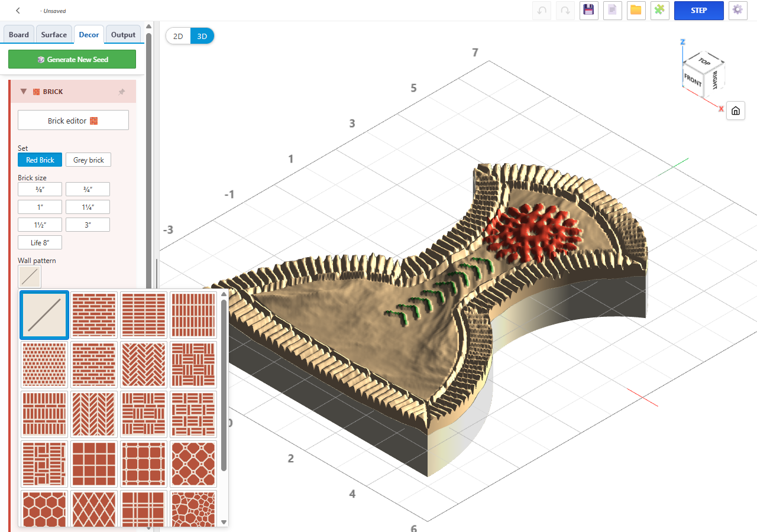This screenshot has width=757, height=532.
Task: Open the green puzzle piece plugins icon
Action: (x=660, y=11)
